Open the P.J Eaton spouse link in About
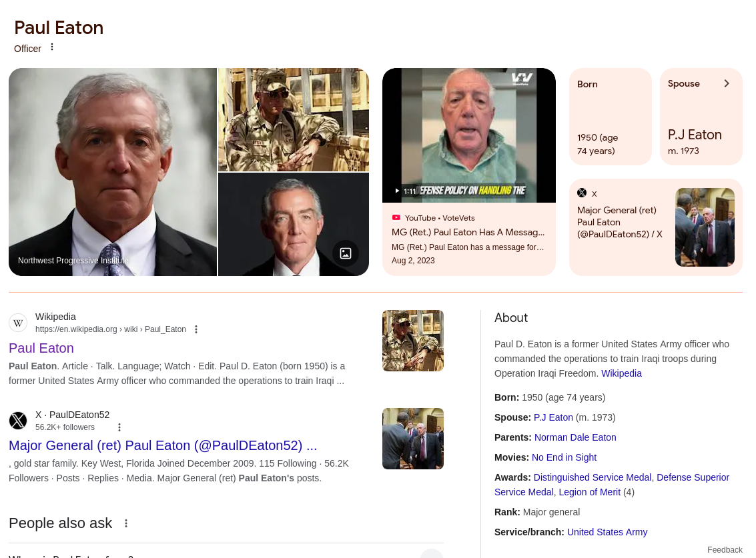 [554, 417]
